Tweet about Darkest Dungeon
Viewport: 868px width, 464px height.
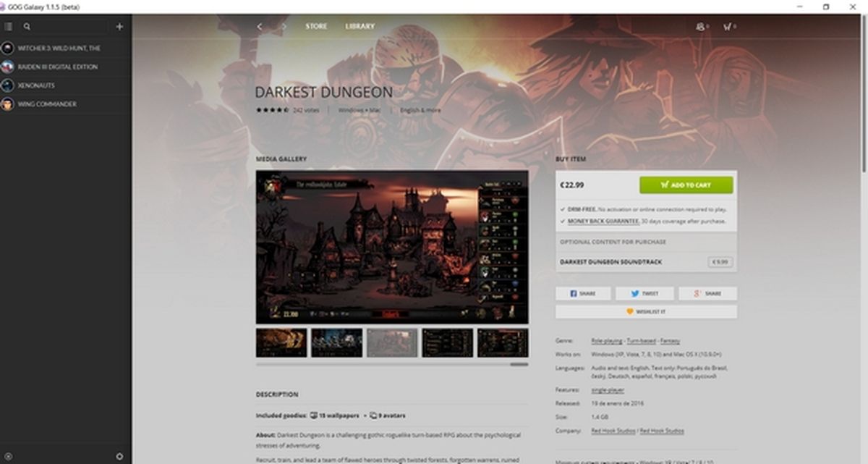(x=644, y=293)
